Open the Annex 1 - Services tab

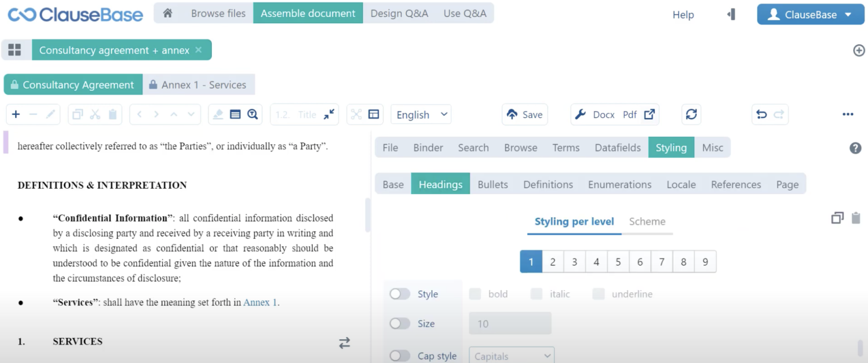click(198, 85)
